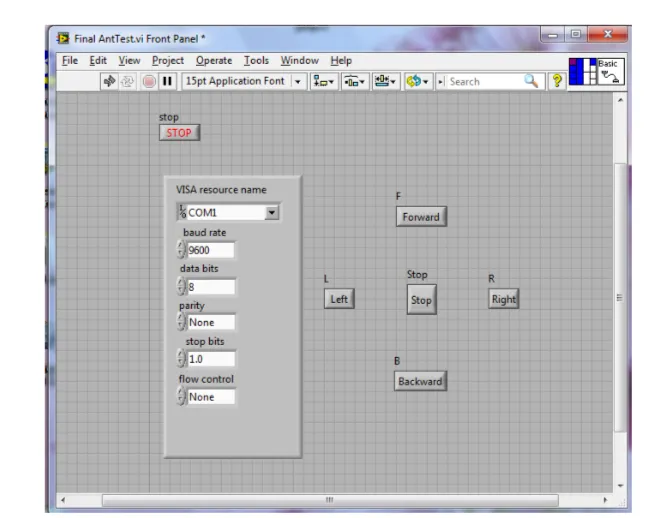Click the Pause toolbar icon
This screenshot has height=518, width=672.
point(165,81)
